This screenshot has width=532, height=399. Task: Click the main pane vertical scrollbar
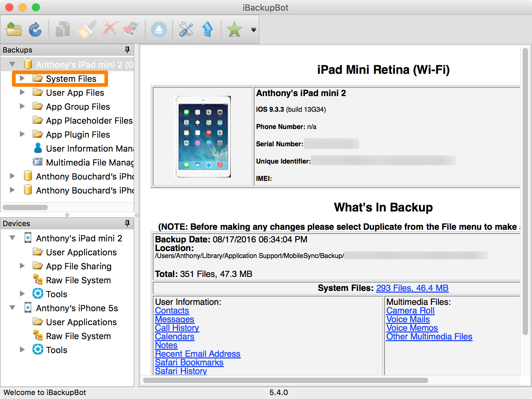pos(525,191)
